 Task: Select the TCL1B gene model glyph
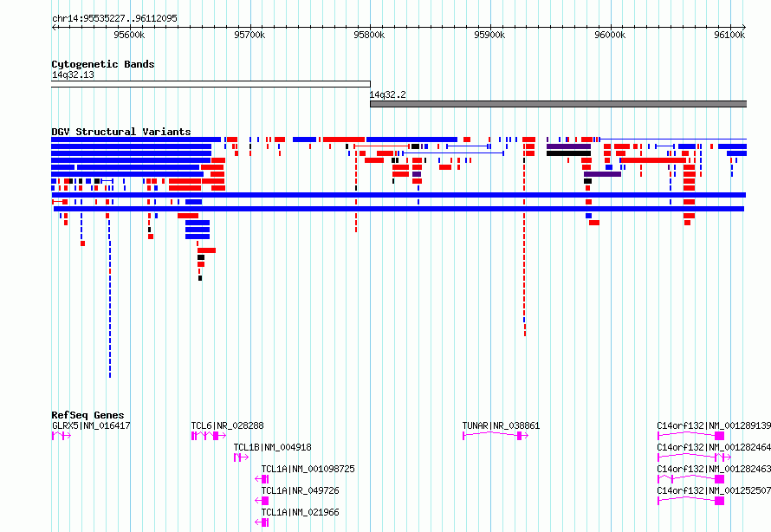[x=241, y=457]
